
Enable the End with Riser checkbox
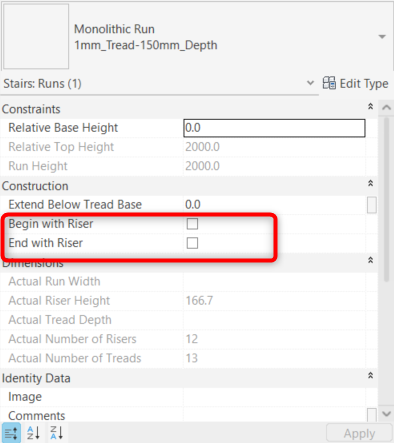point(192,243)
